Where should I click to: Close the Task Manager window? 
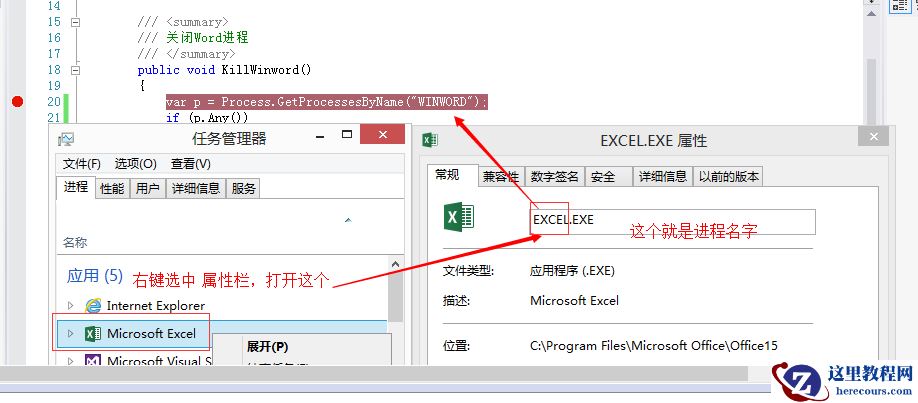[382, 135]
